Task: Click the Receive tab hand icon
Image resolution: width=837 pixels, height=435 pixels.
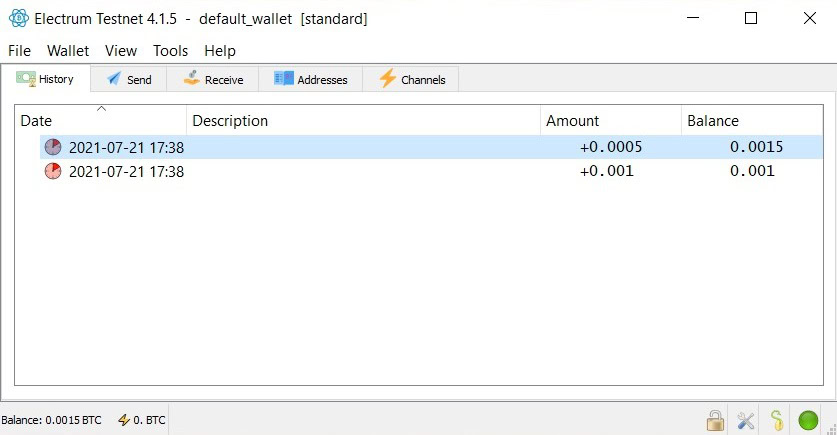Action: (x=192, y=78)
